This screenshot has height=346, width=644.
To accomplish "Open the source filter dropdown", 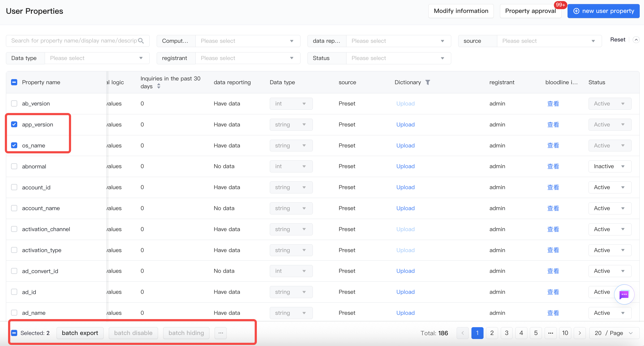I will [549, 41].
